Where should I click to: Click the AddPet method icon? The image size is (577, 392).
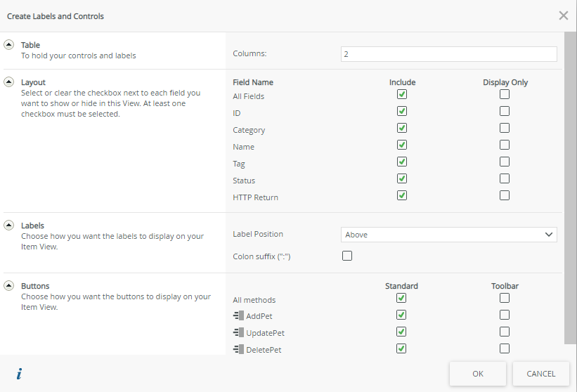238,316
